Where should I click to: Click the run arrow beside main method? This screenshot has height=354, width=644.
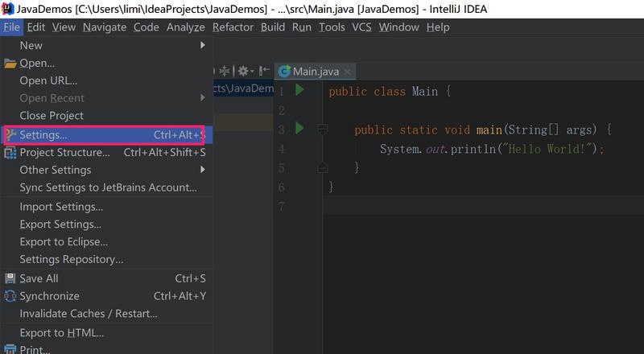point(299,128)
